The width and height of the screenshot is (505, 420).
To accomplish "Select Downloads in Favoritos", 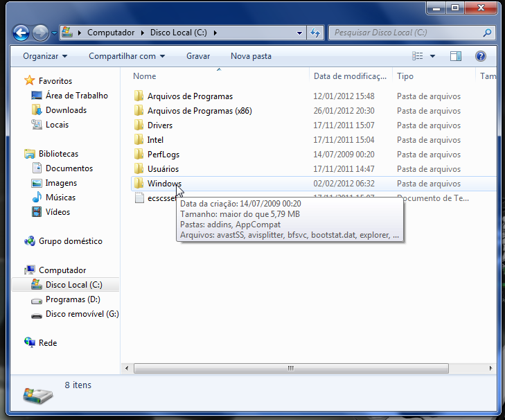I will point(66,110).
